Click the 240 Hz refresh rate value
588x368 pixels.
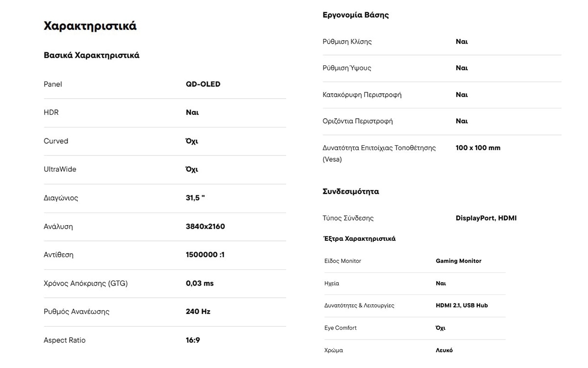coord(198,312)
